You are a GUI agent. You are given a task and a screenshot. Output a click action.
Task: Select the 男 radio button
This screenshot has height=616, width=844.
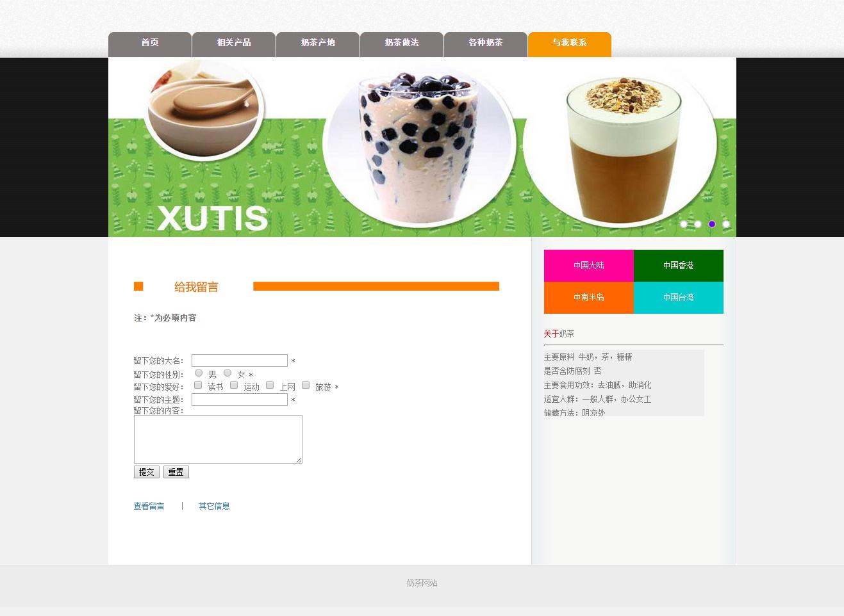pos(199,373)
